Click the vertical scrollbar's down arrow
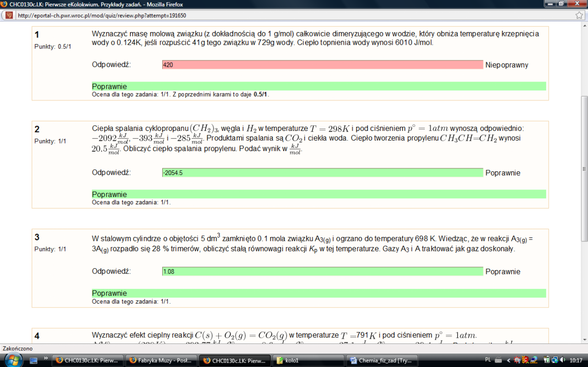The image size is (588, 367). (x=584, y=339)
